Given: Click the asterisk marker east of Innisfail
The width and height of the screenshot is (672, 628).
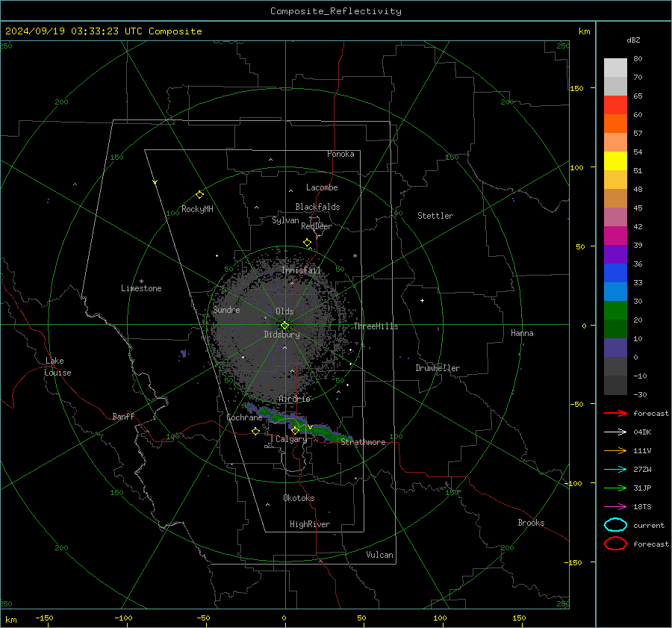Looking at the screenshot, I should (355, 256).
